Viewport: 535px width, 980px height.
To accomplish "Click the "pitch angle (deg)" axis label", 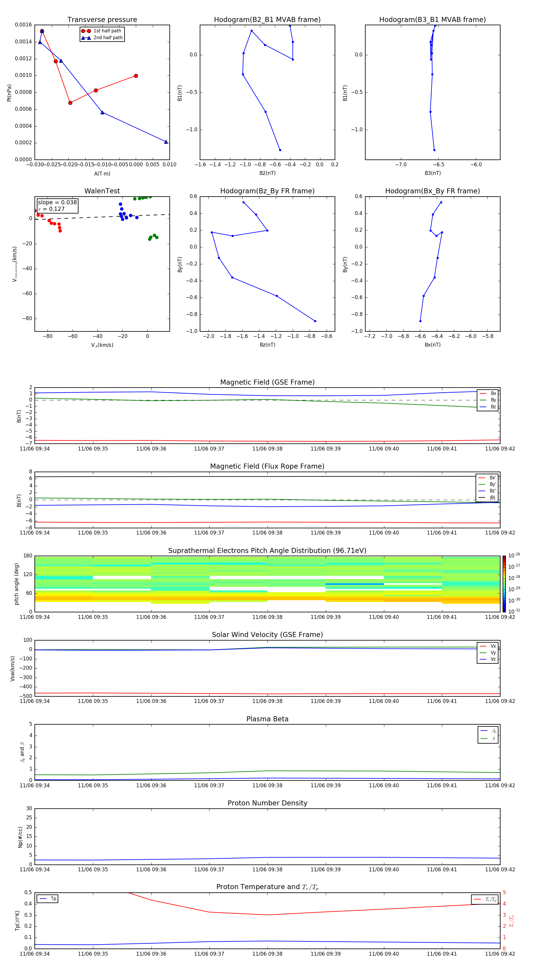I will (x=16, y=584).
